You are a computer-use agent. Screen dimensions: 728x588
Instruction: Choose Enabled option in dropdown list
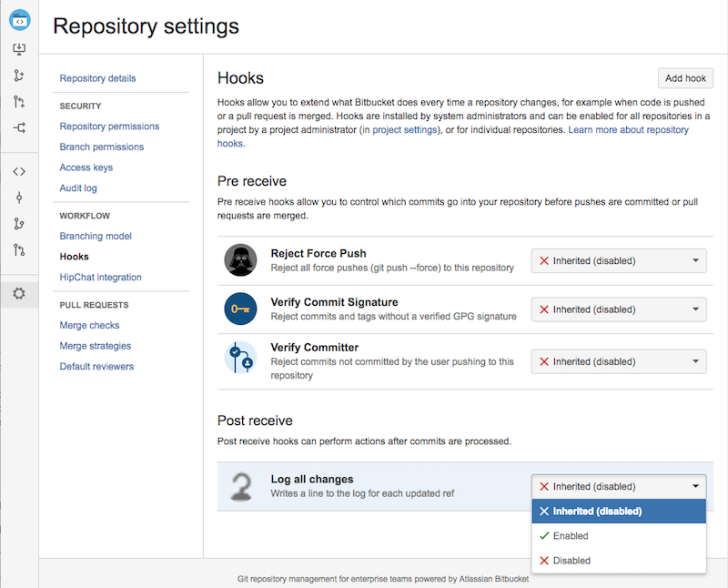619,536
